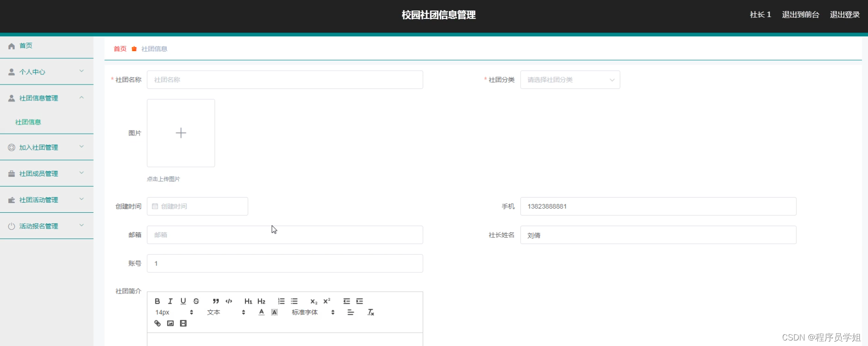The width and height of the screenshot is (868, 346).
Task: Insert an image in editor
Action: (170, 323)
